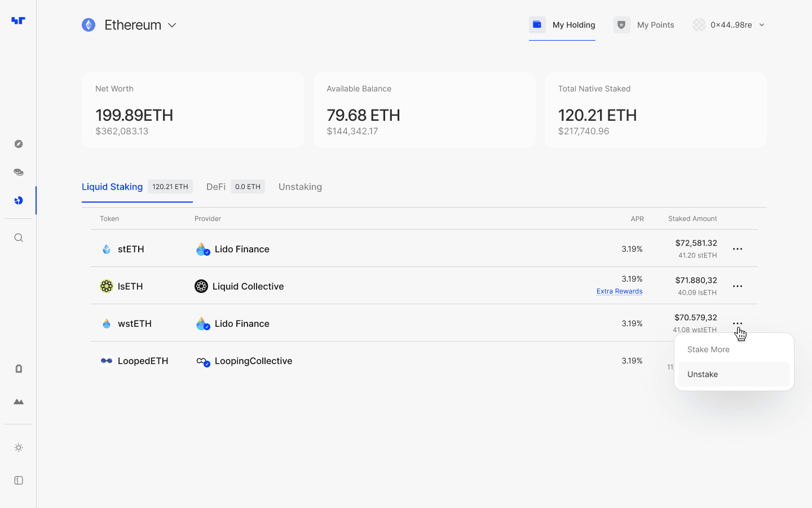Click the $71.880,32 staked amount
Viewport: 812px width, 508px height.
point(696,280)
